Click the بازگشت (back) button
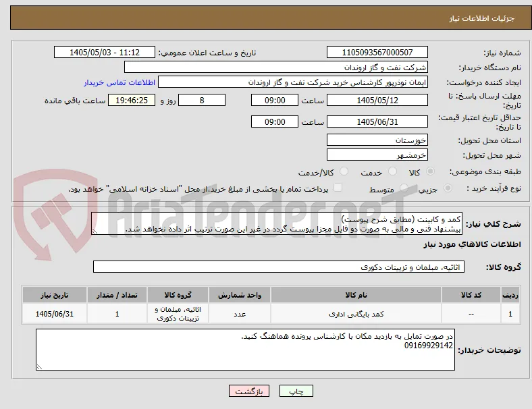This screenshot has width=532, height=409. 249,391
